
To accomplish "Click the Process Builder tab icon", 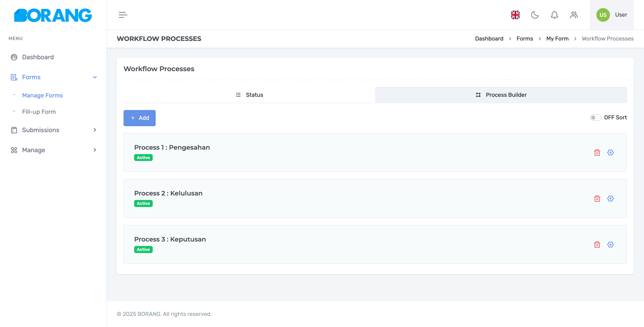I will [478, 95].
